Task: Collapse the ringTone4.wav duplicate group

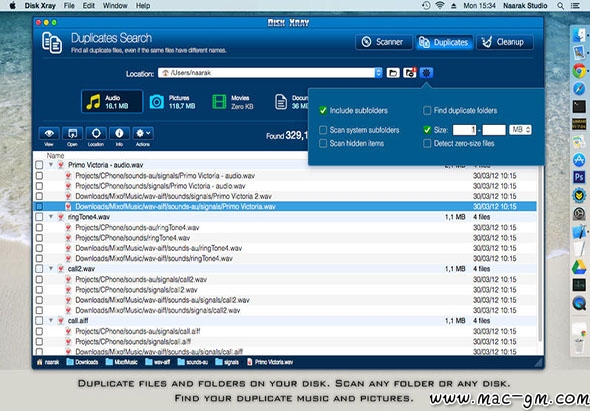Action: pos(51,217)
